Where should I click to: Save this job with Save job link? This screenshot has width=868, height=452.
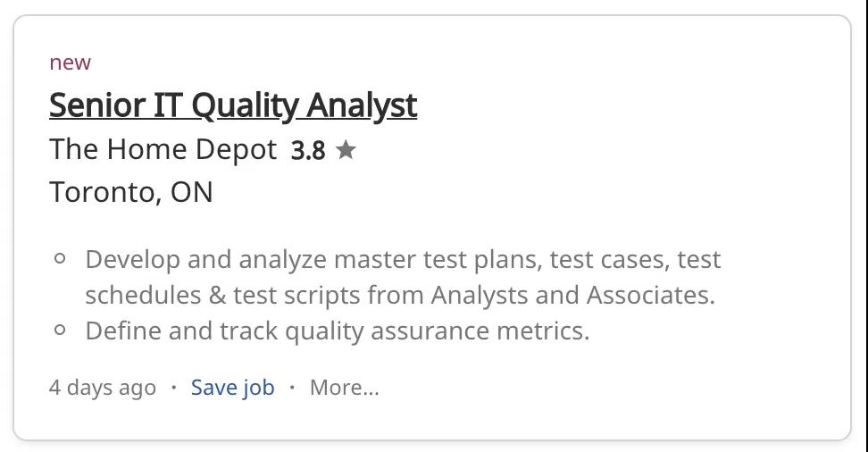232,387
